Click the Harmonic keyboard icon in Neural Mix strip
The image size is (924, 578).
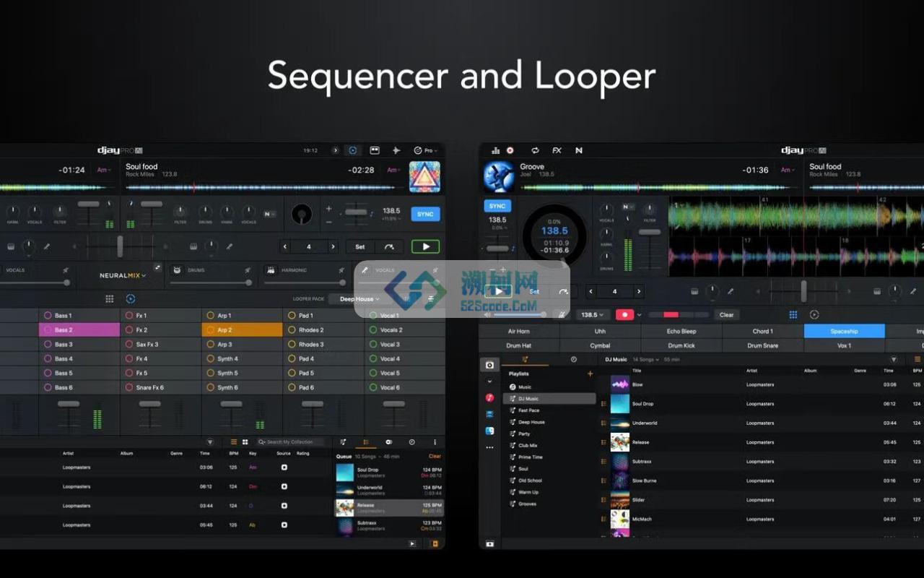click(x=271, y=269)
